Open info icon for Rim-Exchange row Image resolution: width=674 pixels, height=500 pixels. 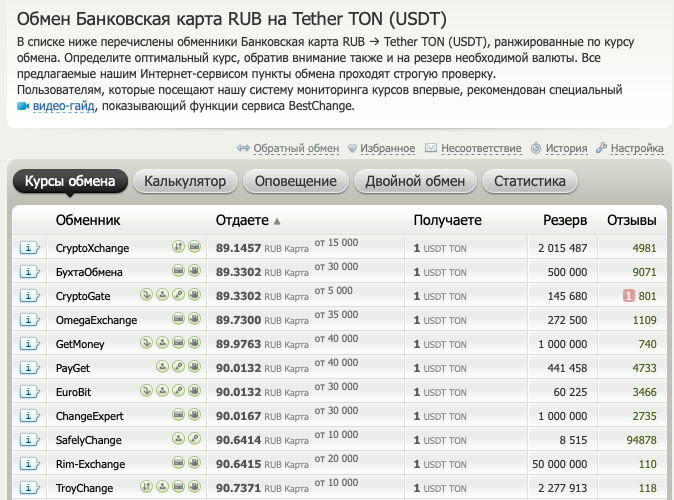tap(29, 464)
